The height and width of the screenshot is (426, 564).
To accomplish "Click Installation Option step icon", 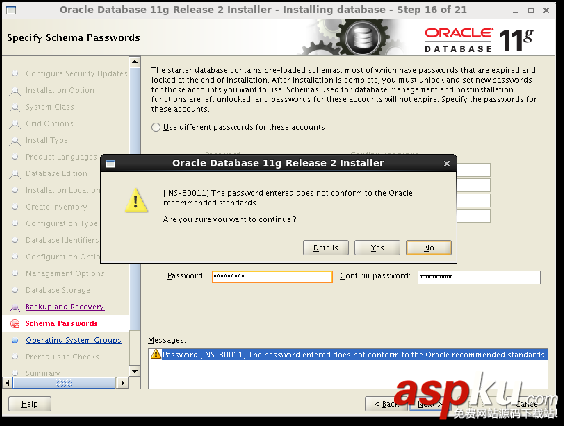I will tap(15, 91).
